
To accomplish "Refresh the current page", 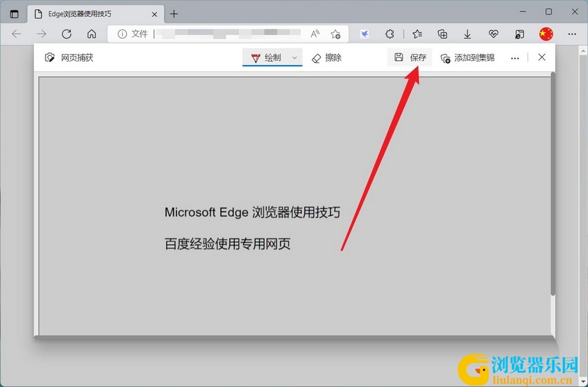I will click(x=67, y=34).
